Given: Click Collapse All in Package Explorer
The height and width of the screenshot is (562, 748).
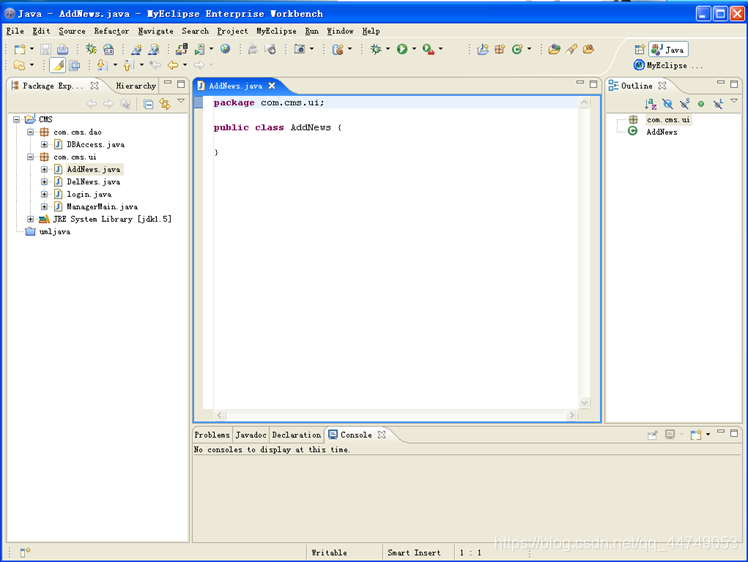Looking at the screenshot, I should [x=148, y=104].
